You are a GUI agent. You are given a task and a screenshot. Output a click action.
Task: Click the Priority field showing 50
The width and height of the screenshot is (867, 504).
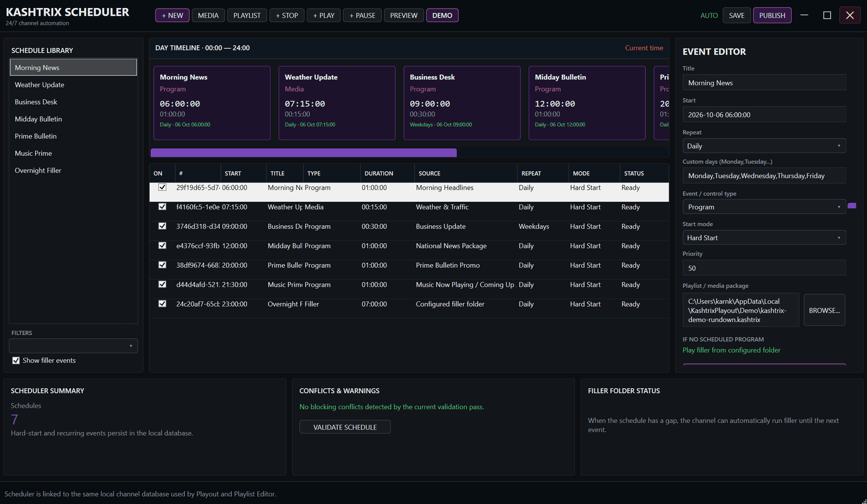click(x=764, y=268)
